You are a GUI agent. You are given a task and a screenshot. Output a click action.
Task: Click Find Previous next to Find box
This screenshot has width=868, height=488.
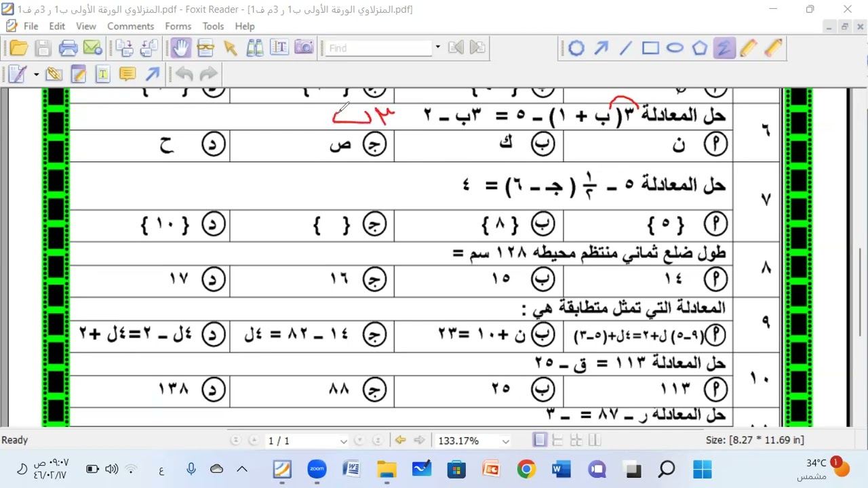[x=456, y=47]
